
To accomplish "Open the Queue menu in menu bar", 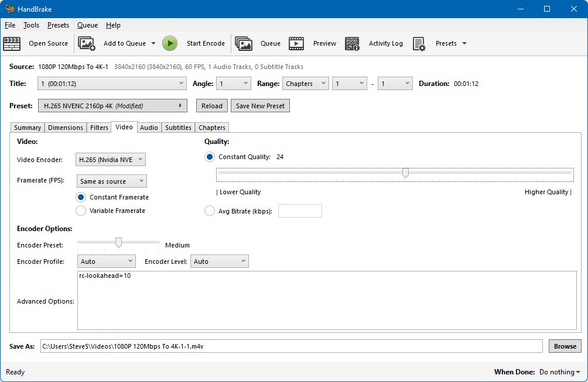I will click(x=87, y=25).
